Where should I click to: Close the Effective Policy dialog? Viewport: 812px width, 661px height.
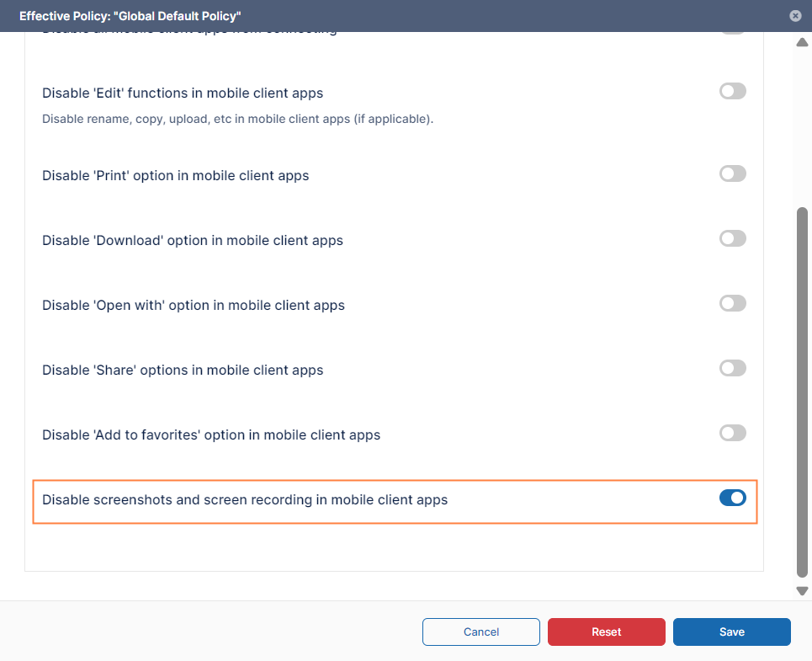pos(795,16)
